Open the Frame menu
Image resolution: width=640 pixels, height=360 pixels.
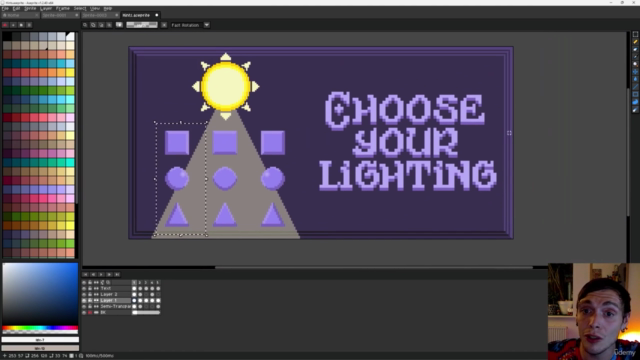62,8
